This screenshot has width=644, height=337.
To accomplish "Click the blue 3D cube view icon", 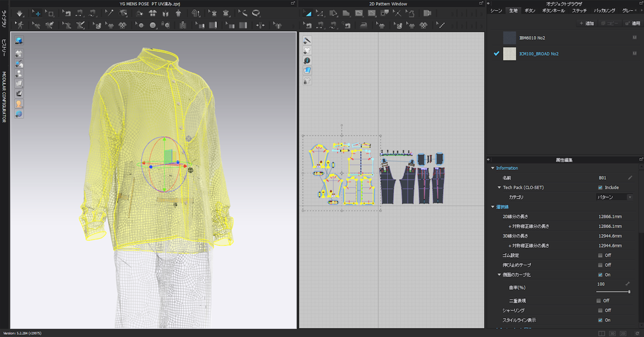I will click(x=19, y=41).
